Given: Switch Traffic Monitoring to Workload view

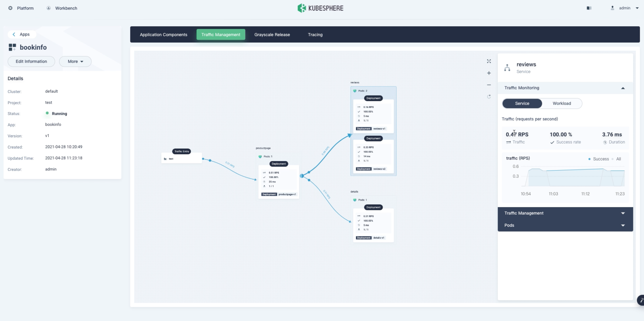Looking at the screenshot, I should click(561, 103).
